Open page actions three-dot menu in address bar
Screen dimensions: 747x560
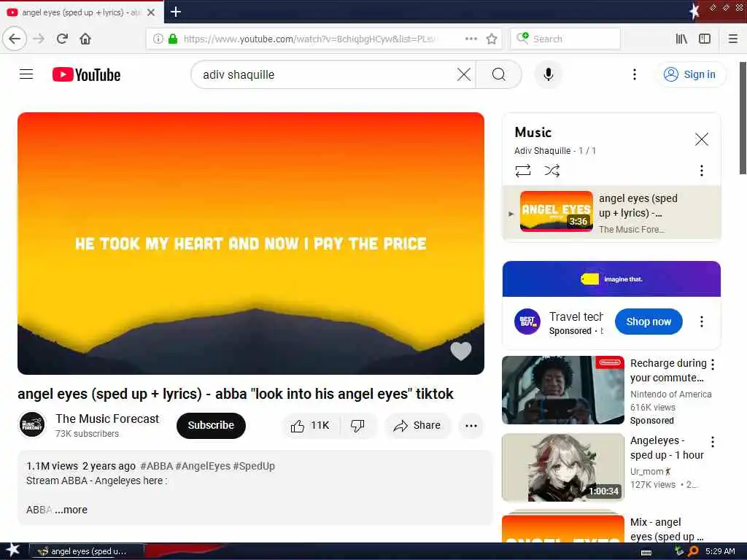pyautogui.click(x=471, y=39)
